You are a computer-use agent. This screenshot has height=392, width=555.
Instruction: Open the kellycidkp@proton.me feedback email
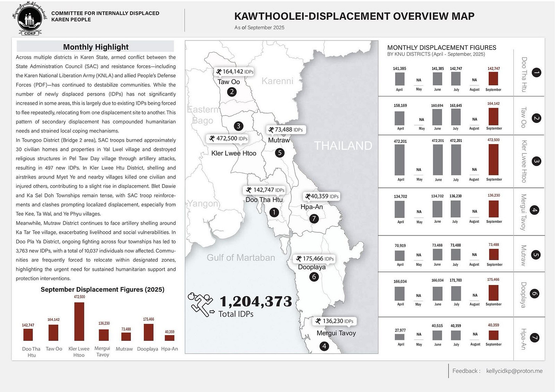[x=514, y=371]
